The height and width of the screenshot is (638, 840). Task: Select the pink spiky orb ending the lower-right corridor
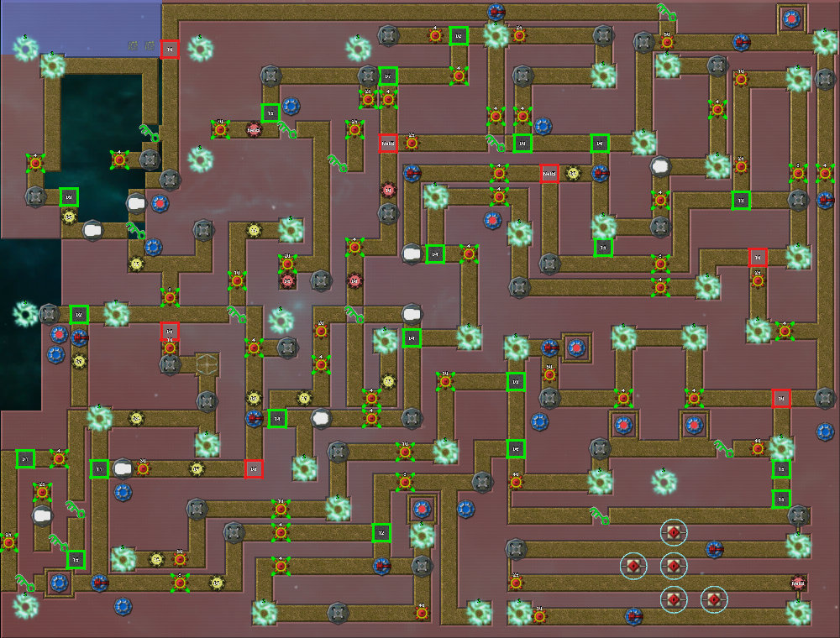798,583
